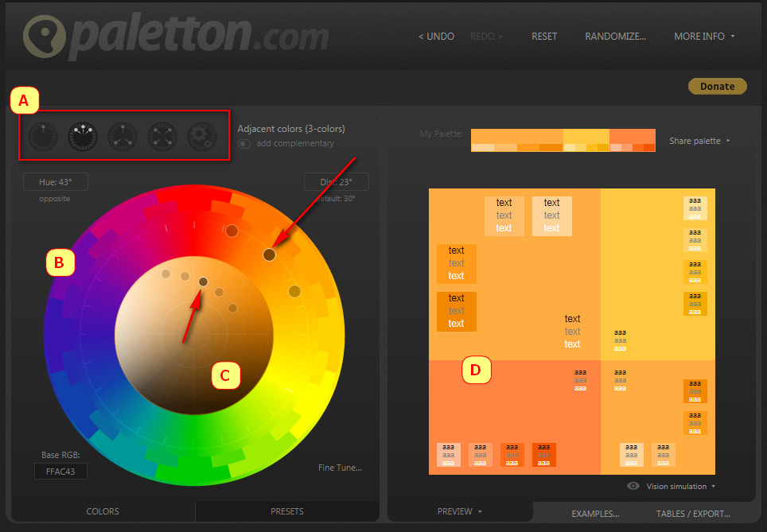Switch to the Presets tab

pos(287,511)
